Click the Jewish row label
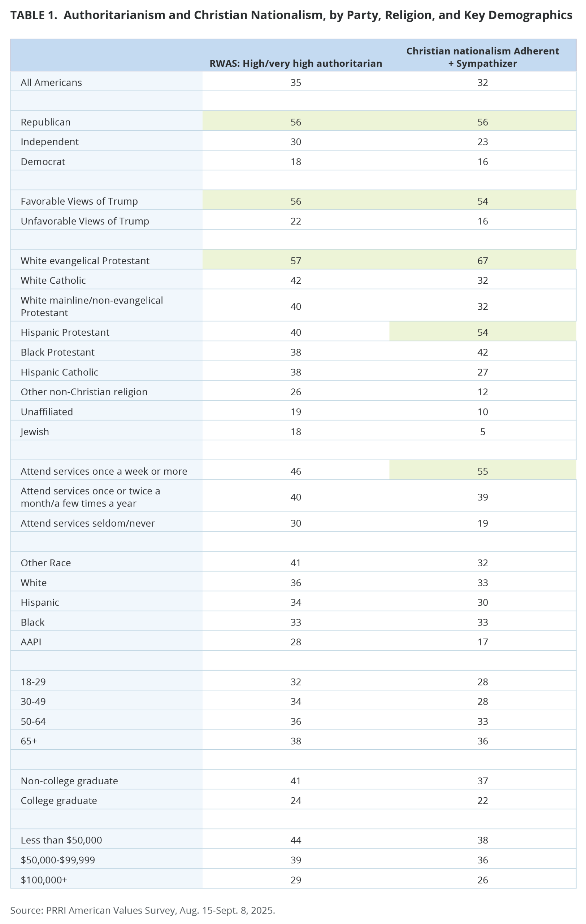 (35, 432)
